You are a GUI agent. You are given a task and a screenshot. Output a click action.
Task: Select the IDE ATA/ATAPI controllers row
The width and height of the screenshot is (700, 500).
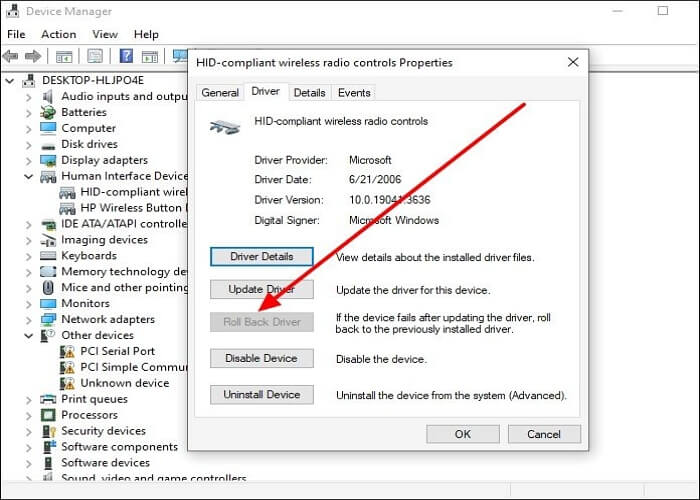tap(114, 224)
